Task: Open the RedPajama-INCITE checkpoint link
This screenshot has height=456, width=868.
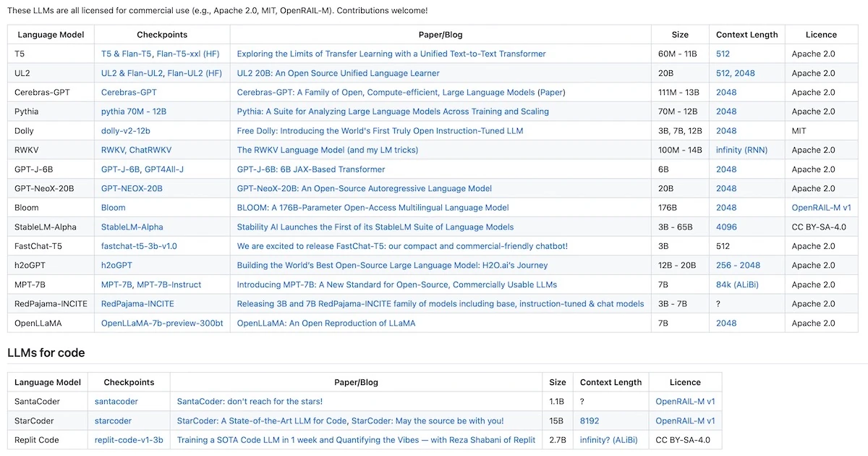Action: tap(137, 304)
